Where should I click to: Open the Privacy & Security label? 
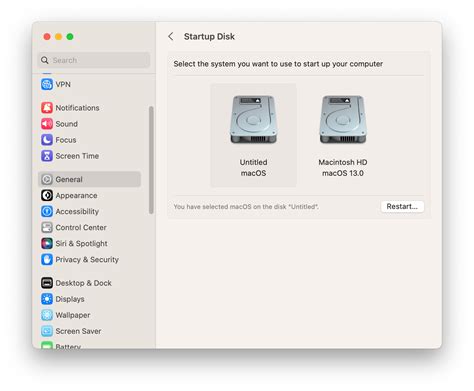(87, 260)
